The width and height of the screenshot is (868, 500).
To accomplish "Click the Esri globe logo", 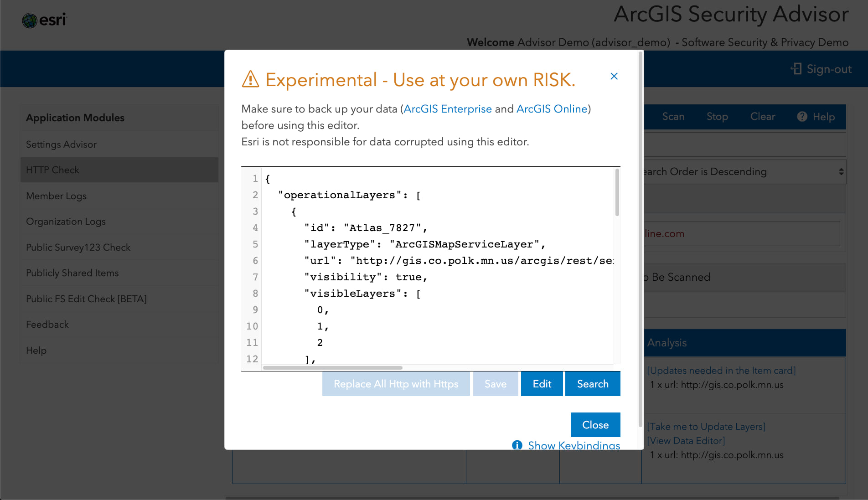I will pos(30,21).
